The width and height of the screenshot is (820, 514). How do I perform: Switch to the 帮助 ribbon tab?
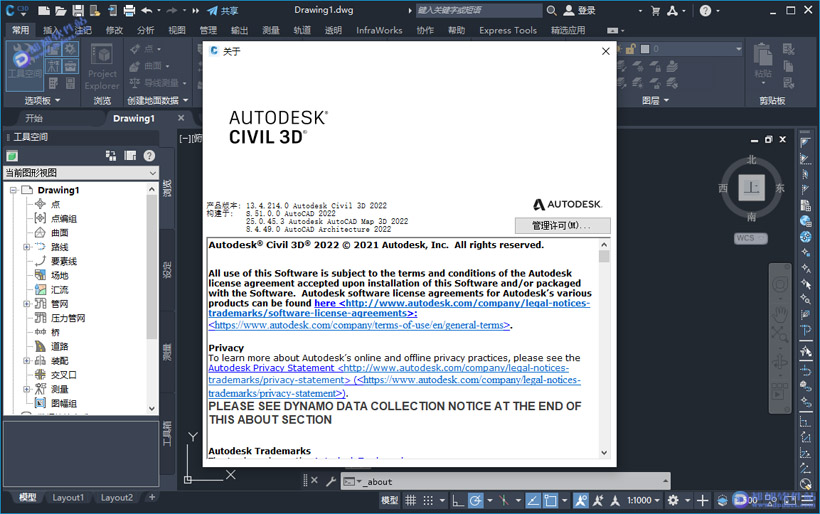click(x=456, y=30)
